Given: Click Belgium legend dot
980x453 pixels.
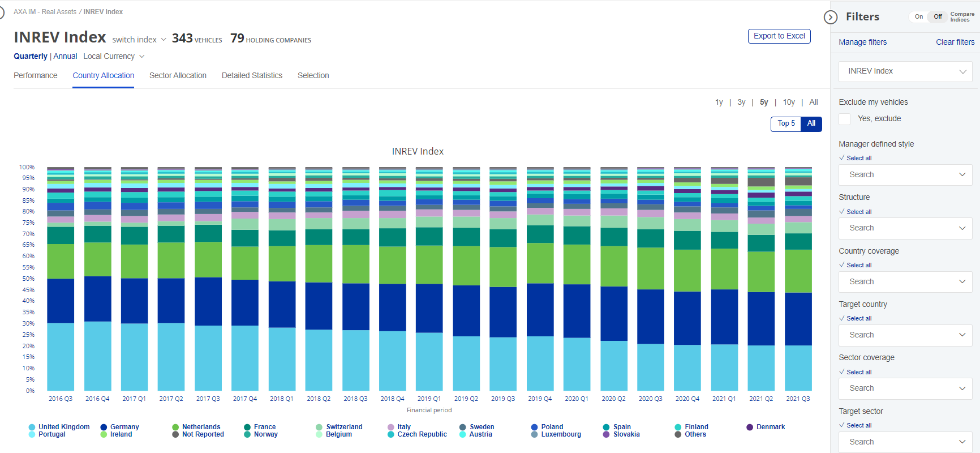Looking at the screenshot, I should (319, 435).
